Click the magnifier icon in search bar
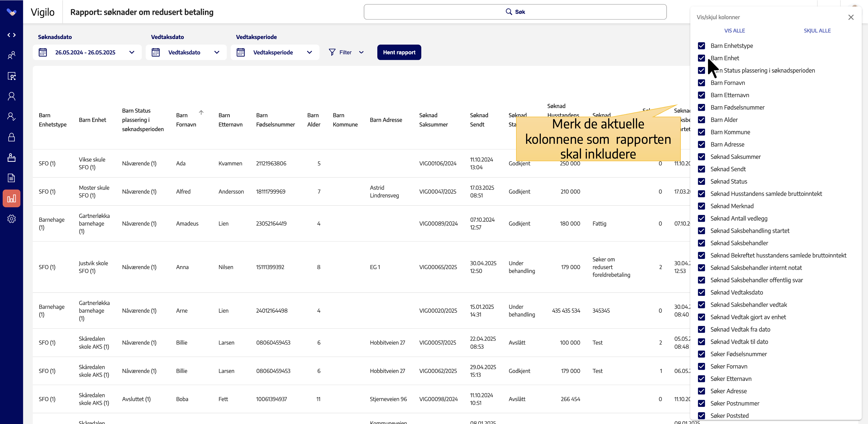The width and height of the screenshot is (868, 424). click(509, 12)
